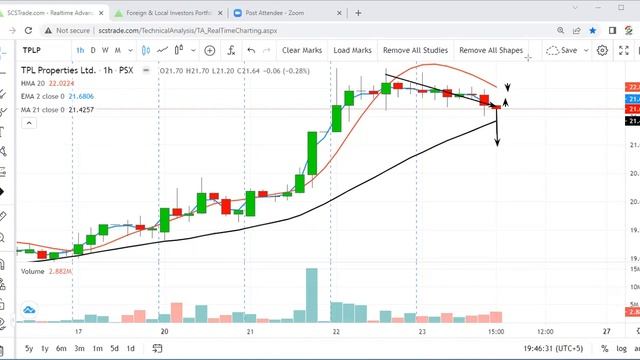Select the Volume 2.882M legend

pyautogui.click(x=46, y=271)
